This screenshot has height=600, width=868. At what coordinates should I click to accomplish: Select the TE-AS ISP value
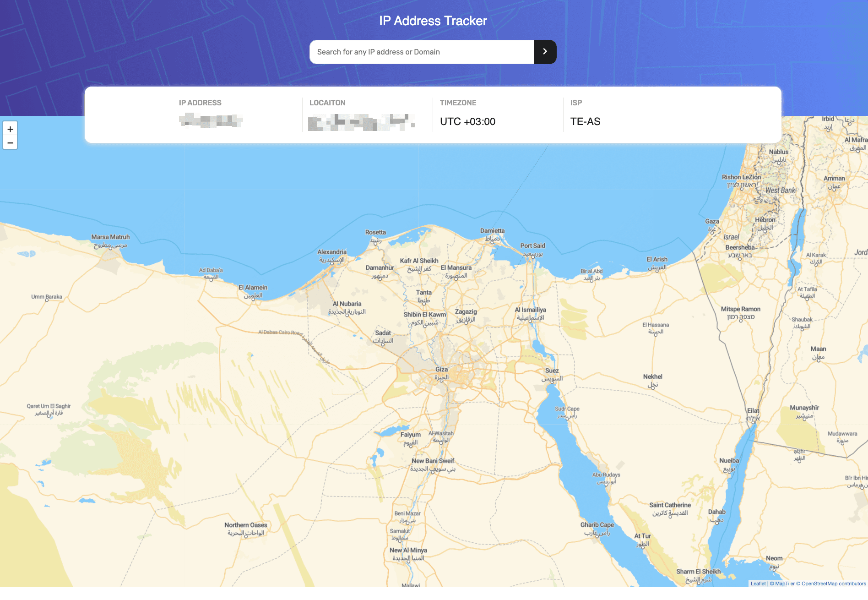click(585, 121)
